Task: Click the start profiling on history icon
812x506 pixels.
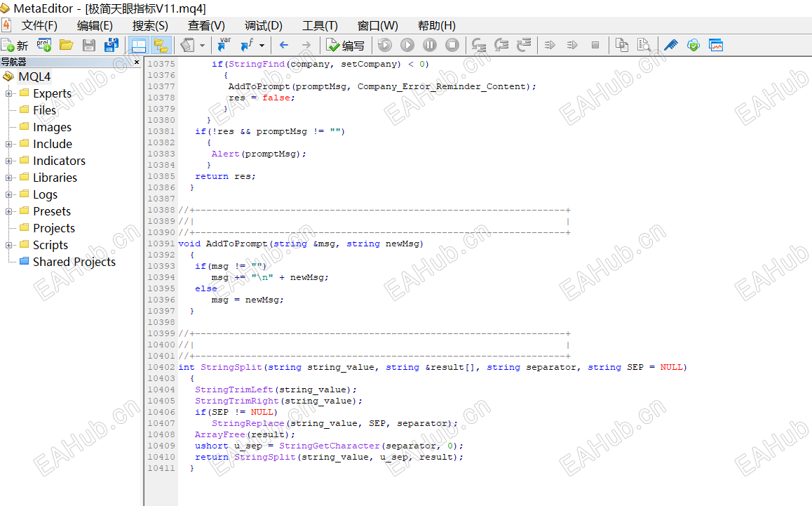Action: [x=572, y=46]
